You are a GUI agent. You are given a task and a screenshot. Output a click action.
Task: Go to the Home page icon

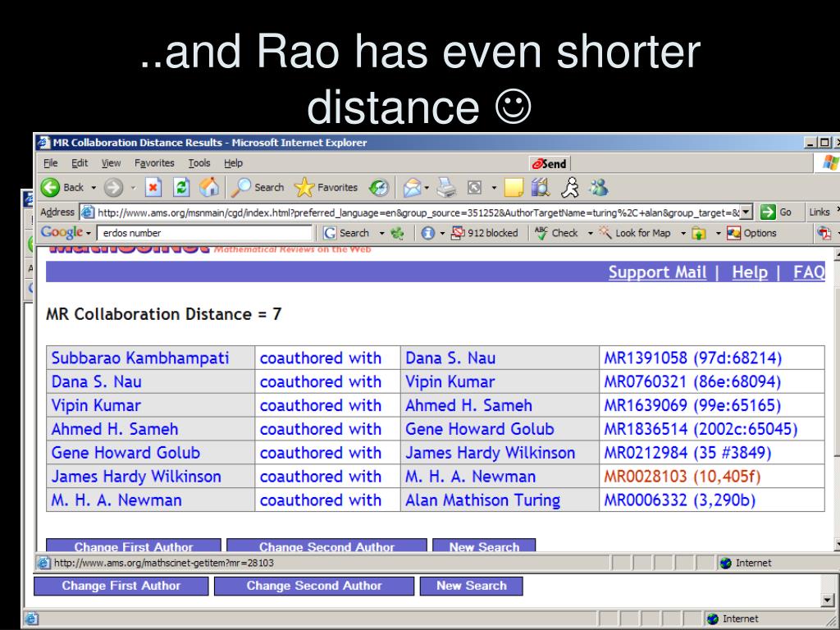(x=209, y=188)
